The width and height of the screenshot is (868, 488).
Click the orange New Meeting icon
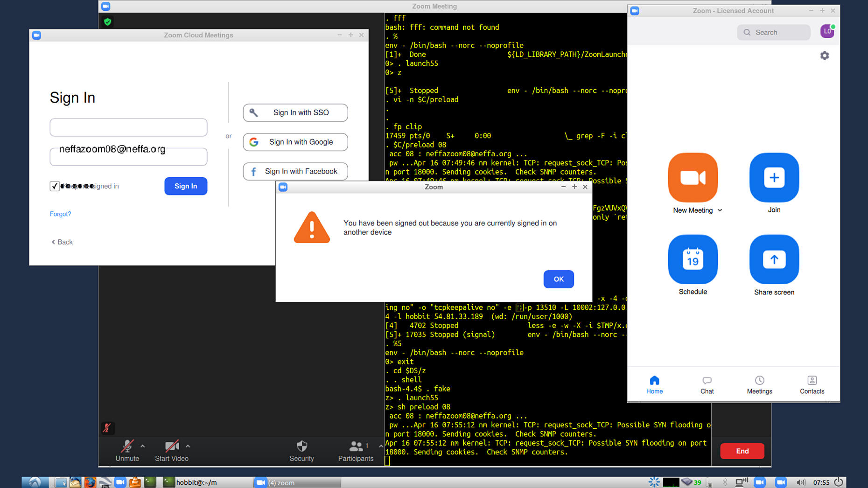pyautogui.click(x=693, y=177)
